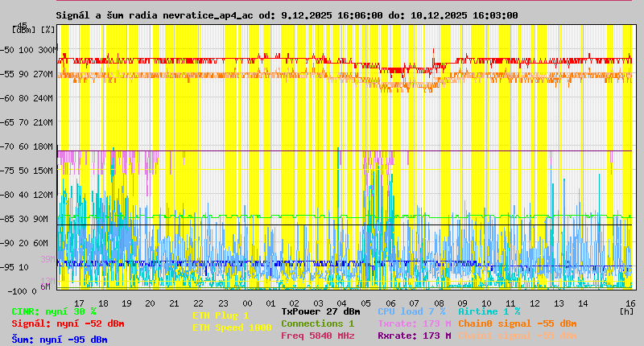Image resolution: width=644 pixels, height=346 pixels.
Task: Click the "ETH Speed 1000" legend label
Action: point(232,328)
